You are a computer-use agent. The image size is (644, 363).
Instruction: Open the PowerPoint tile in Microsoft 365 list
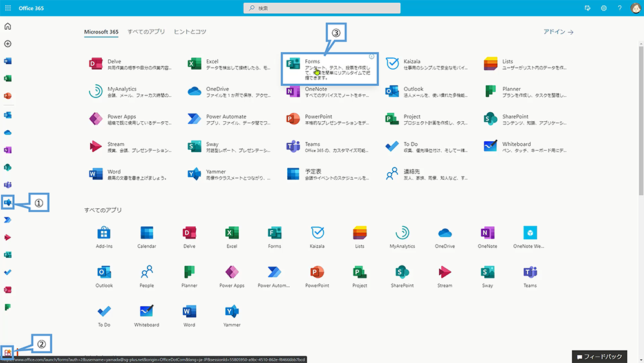(328, 119)
